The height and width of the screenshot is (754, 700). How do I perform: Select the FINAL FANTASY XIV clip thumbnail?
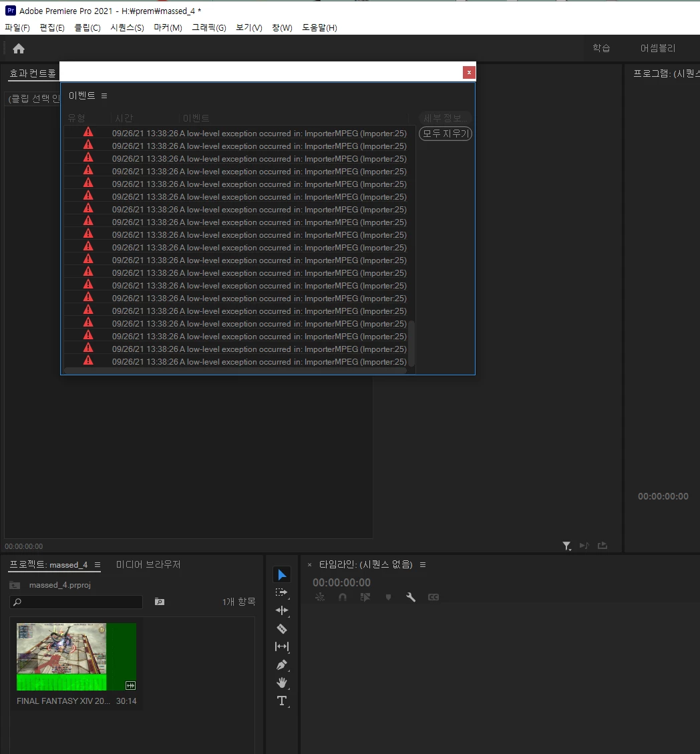click(x=76, y=656)
